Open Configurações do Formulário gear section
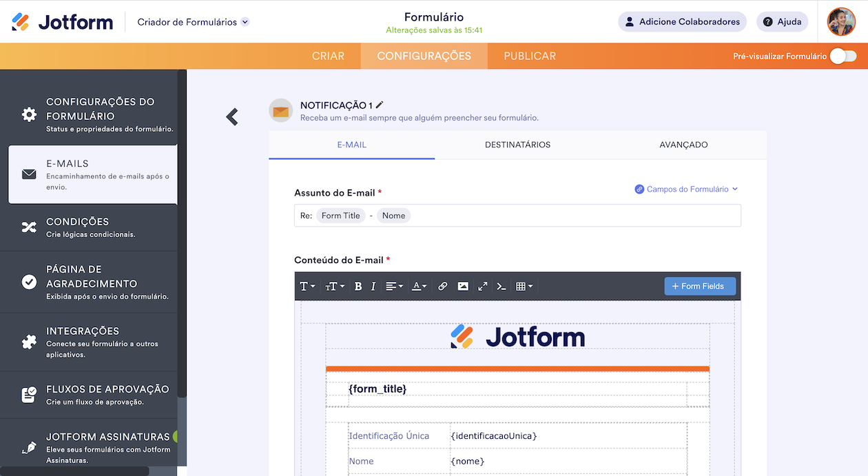 [29, 114]
